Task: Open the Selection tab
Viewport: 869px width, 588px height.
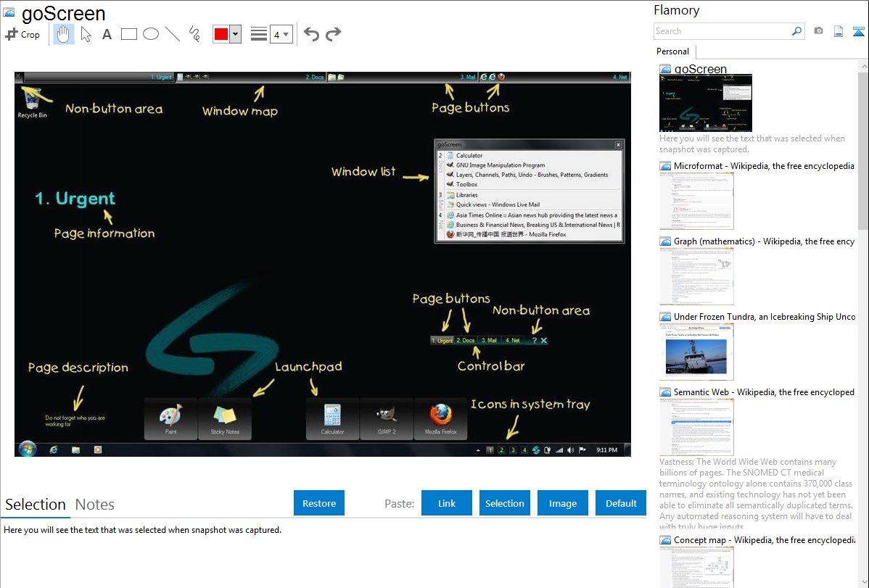Action: click(x=36, y=505)
